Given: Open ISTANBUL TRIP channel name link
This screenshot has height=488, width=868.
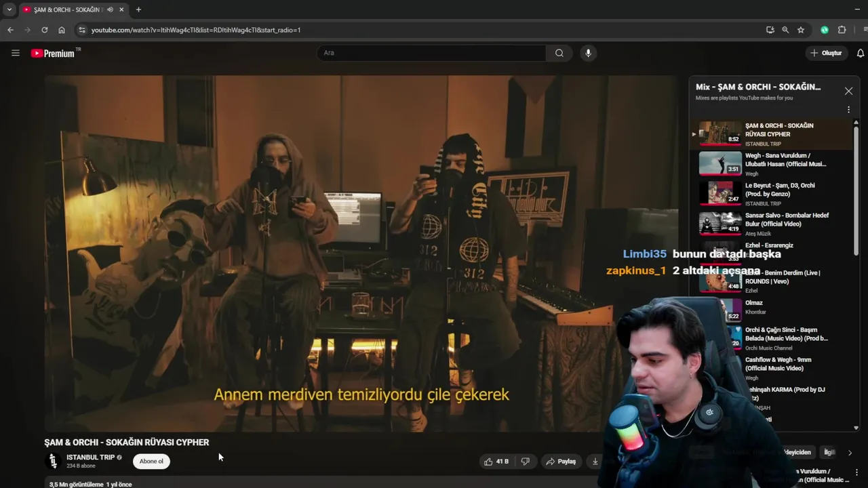Looking at the screenshot, I should [90, 457].
